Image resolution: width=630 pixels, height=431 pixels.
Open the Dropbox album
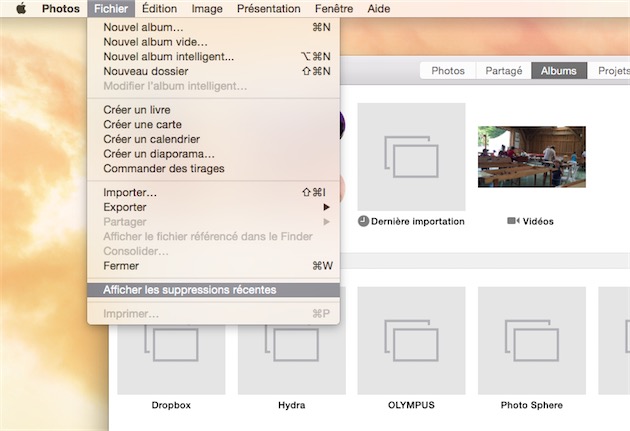(x=171, y=360)
